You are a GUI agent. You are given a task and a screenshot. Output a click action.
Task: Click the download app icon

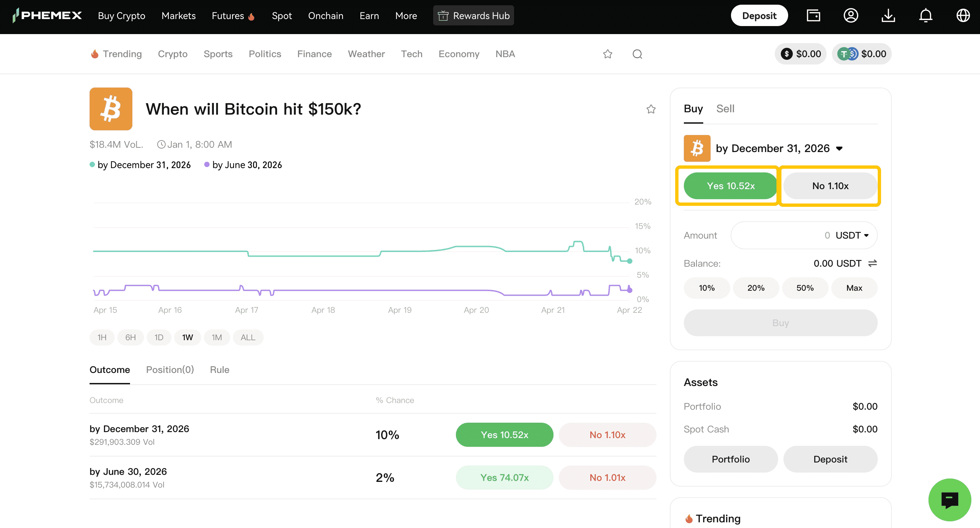coord(888,16)
